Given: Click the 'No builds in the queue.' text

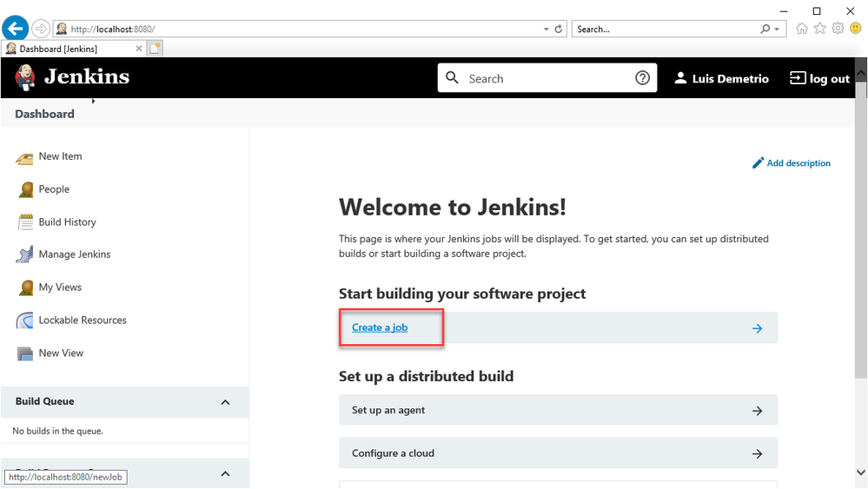Looking at the screenshot, I should click(x=58, y=431).
